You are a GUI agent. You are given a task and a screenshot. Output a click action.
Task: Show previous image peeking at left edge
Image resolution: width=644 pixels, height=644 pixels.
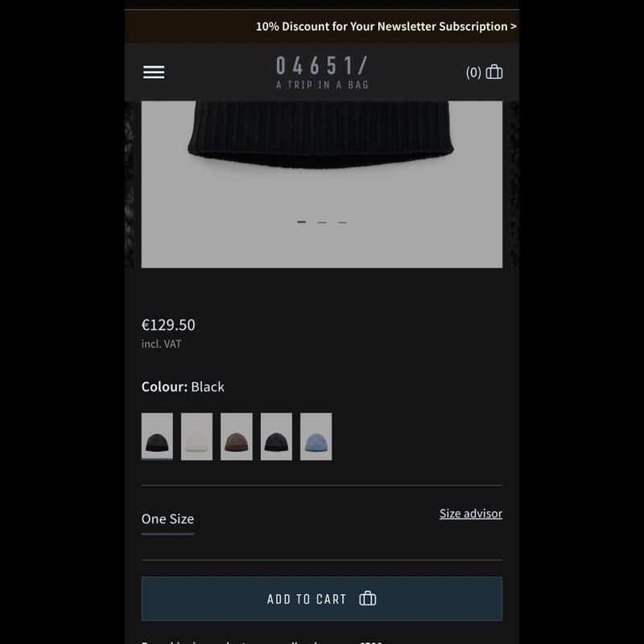[x=129, y=184]
